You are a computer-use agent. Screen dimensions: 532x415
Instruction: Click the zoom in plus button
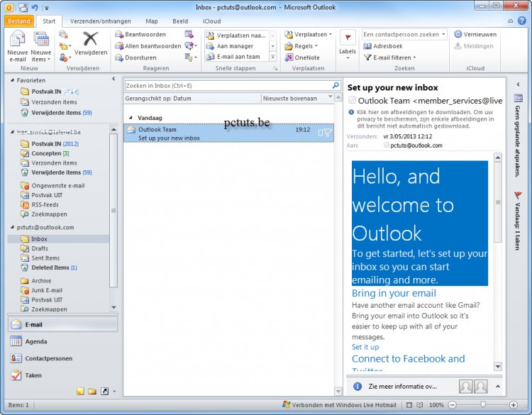point(514,405)
